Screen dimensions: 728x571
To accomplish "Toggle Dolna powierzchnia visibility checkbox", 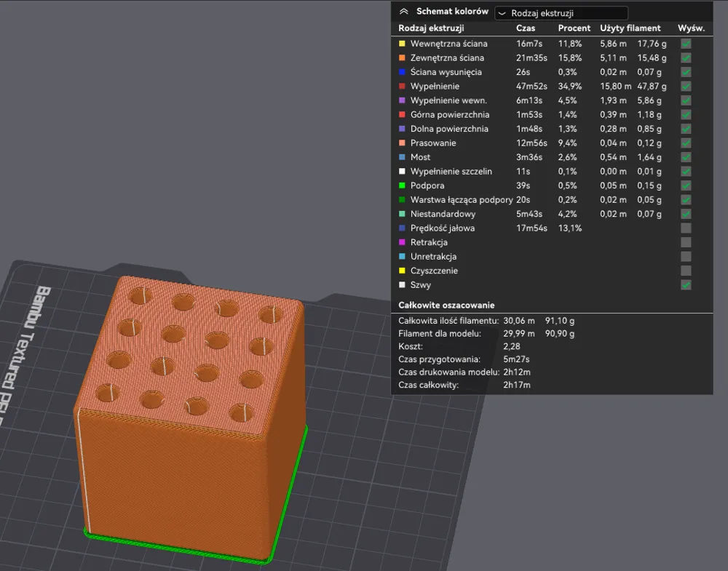I will click(686, 129).
